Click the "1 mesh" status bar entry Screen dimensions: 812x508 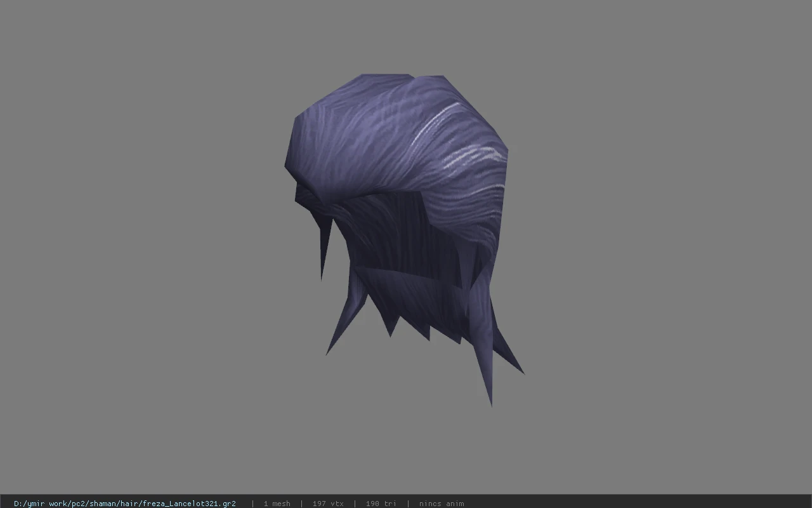pyautogui.click(x=277, y=503)
